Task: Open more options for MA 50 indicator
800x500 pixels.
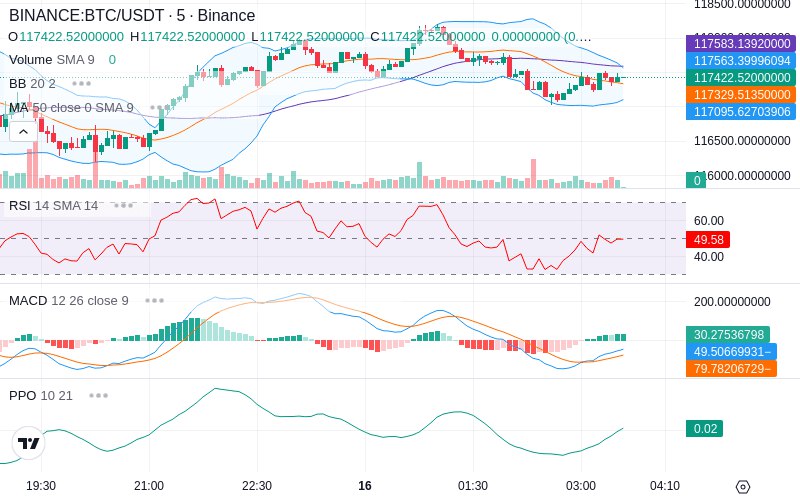Action: point(159,108)
